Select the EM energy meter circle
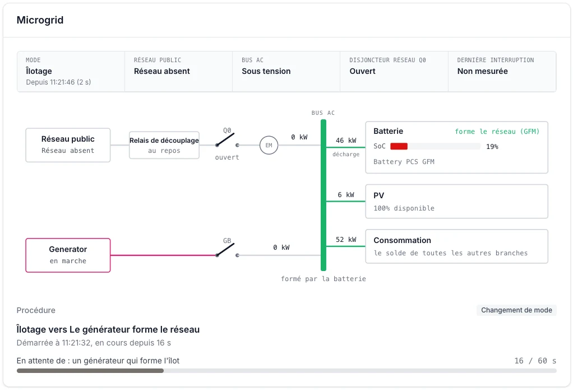Viewport: 573px width, 392px height. 269,145
